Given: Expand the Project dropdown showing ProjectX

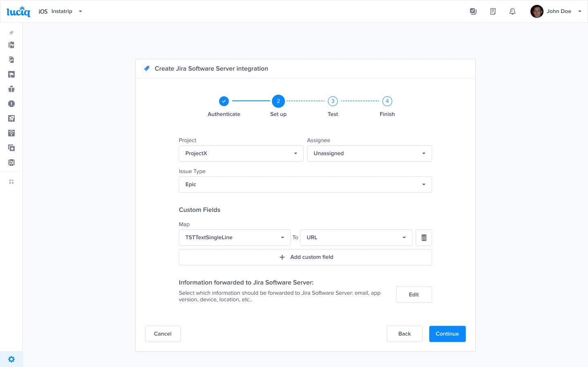Looking at the screenshot, I should point(241,153).
